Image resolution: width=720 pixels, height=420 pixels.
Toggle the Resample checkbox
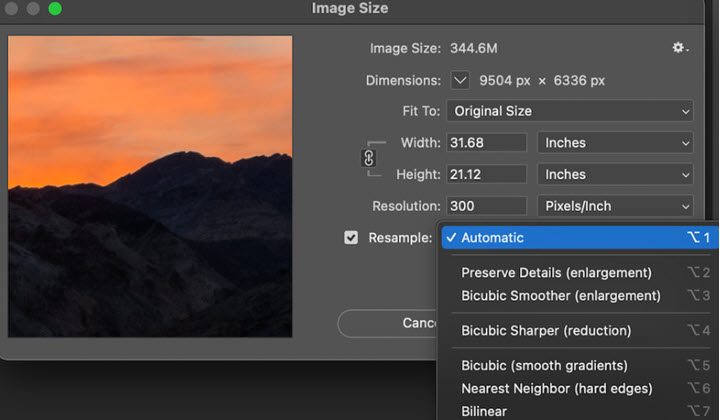pyautogui.click(x=351, y=238)
